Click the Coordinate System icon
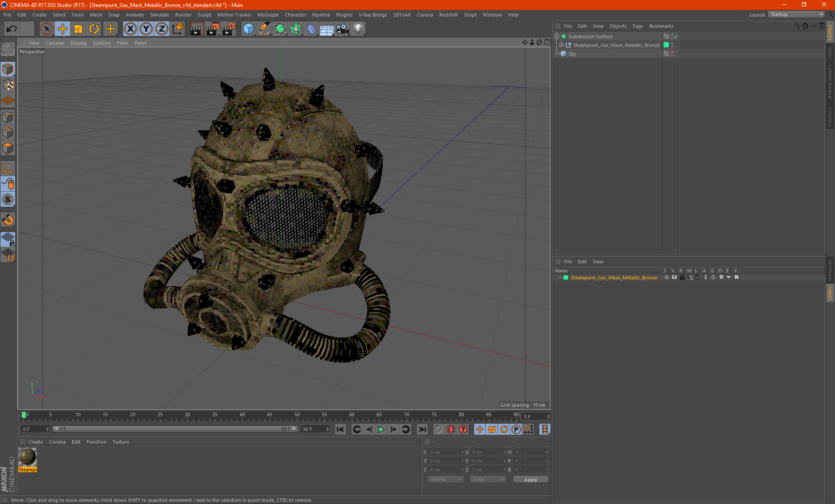The image size is (835, 504). (177, 29)
